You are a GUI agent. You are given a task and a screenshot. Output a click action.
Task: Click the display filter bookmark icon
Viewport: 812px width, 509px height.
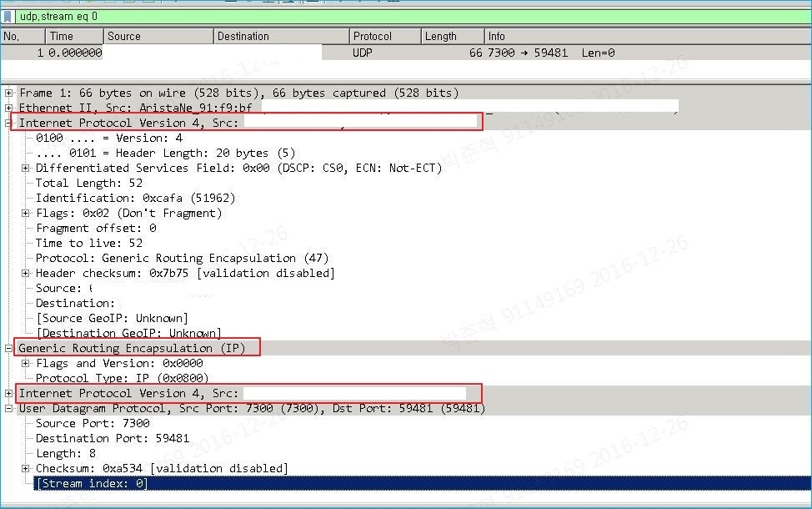(8, 16)
